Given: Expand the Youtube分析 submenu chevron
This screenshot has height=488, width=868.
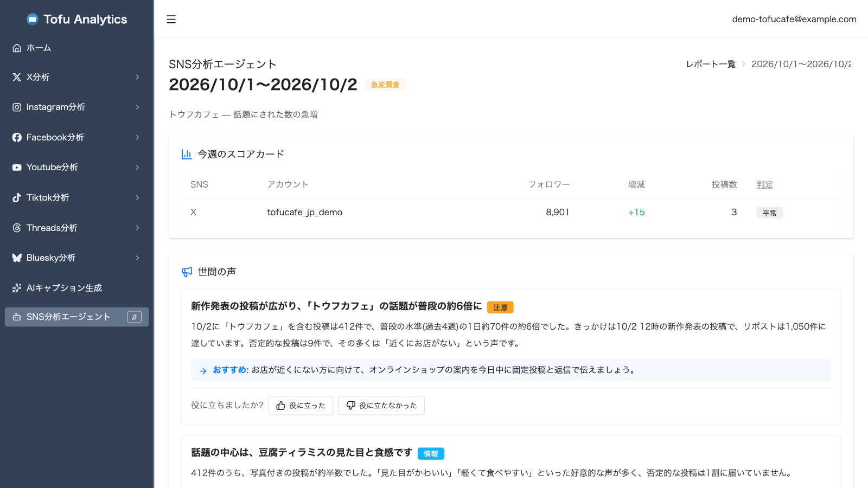Looking at the screenshot, I should click(x=137, y=168).
